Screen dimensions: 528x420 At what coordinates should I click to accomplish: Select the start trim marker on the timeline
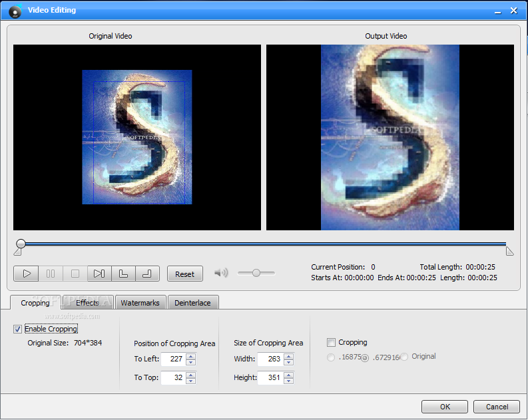click(17, 252)
